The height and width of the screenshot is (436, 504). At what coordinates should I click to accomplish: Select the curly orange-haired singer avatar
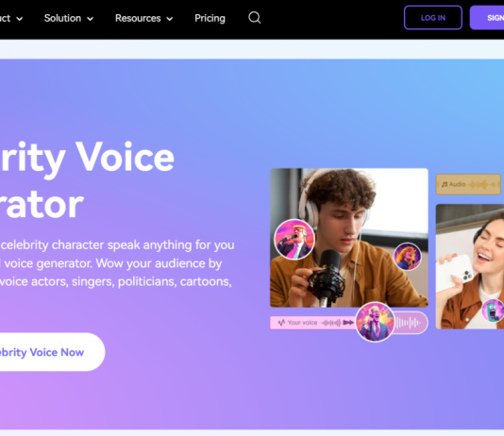[407, 256]
